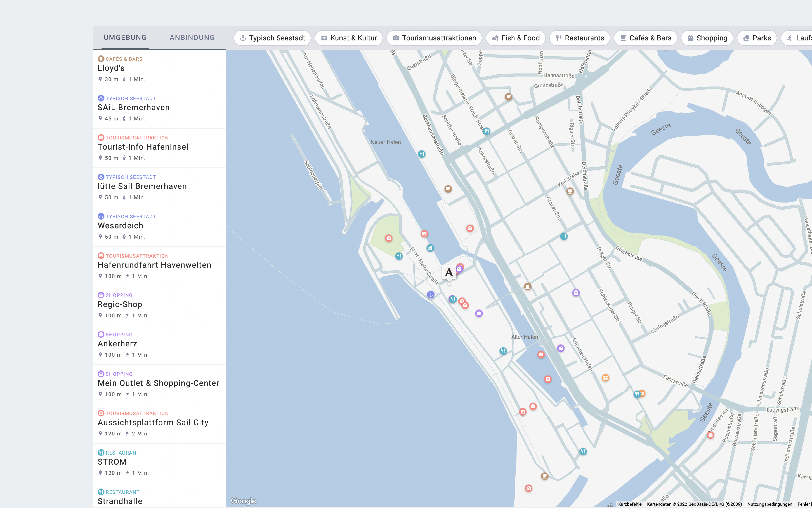This screenshot has height=508, width=812.
Task: Switch to the UMGEBUNG tab
Action: 125,38
